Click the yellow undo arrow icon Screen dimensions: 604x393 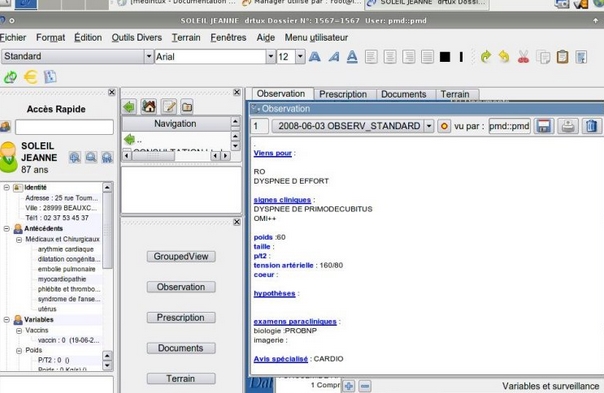tap(504, 57)
